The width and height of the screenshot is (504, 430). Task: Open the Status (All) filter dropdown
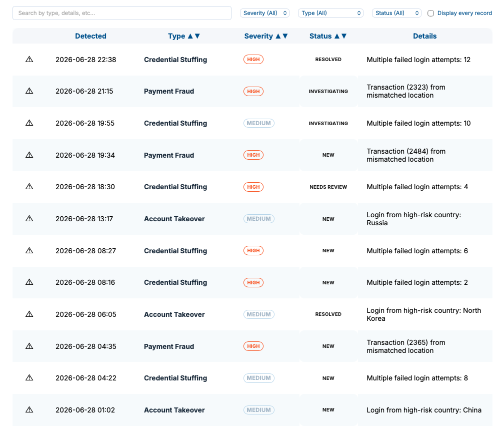pyautogui.click(x=396, y=13)
